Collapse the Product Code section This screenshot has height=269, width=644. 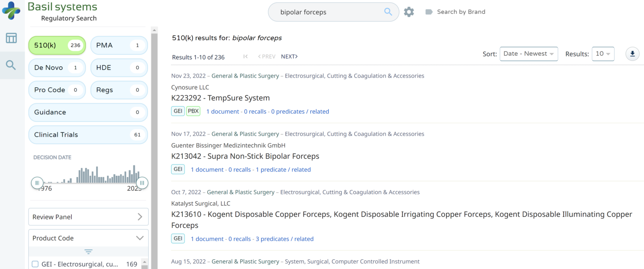pos(140,238)
